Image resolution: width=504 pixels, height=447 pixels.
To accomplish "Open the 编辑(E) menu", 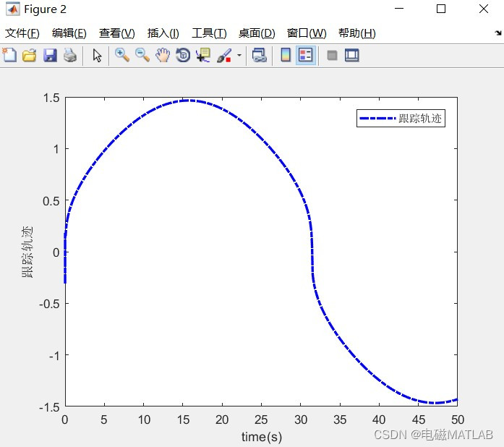I will point(69,33).
